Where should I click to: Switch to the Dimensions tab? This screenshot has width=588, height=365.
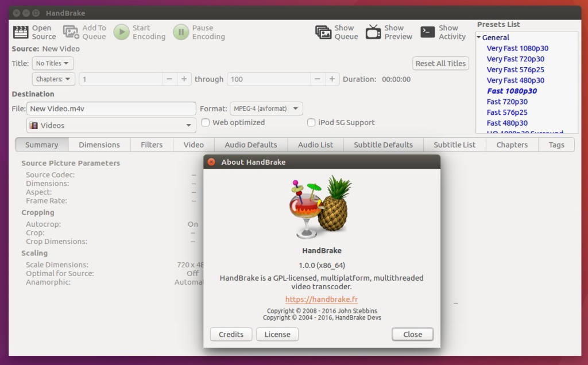99,145
